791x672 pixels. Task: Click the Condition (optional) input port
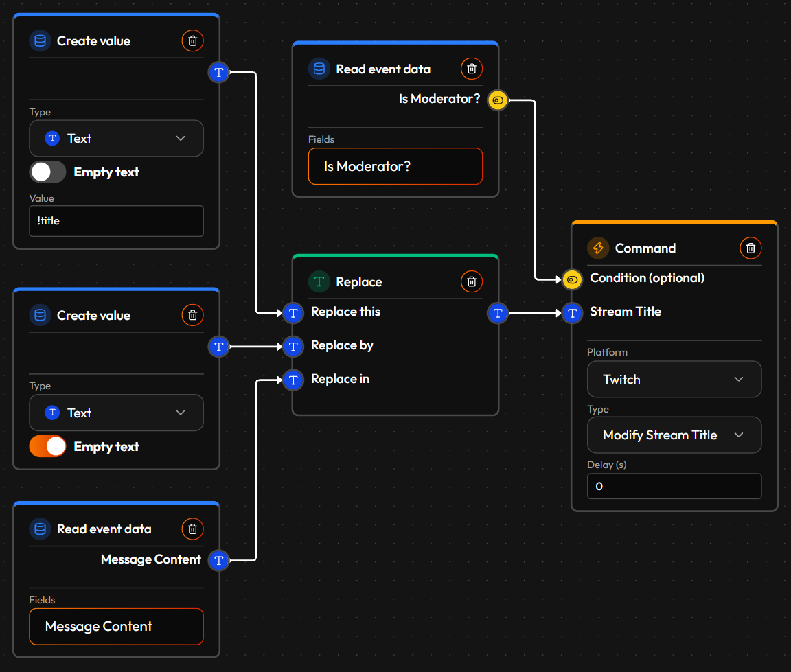(x=572, y=279)
